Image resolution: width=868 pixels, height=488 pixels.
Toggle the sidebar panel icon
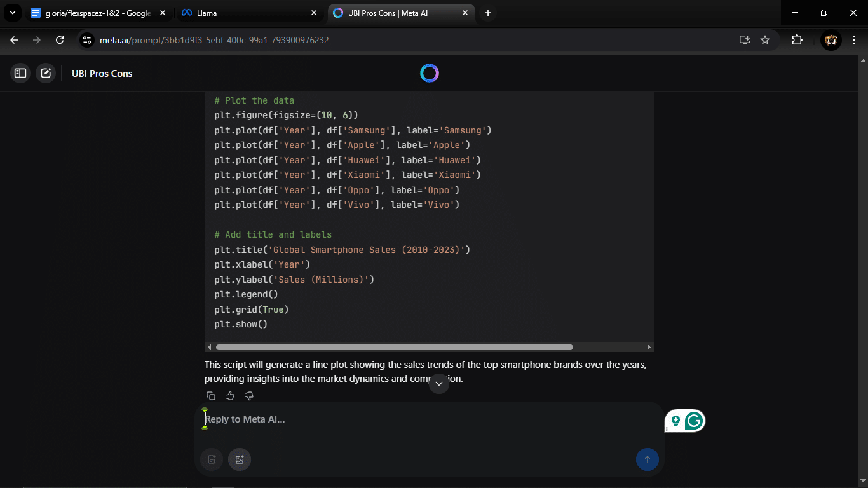20,73
